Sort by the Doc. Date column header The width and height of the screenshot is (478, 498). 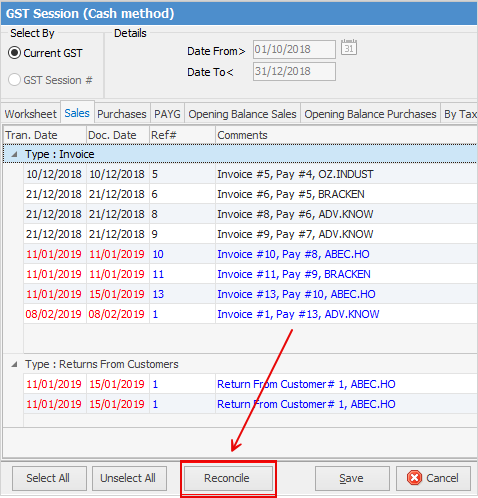coord(118,135)
